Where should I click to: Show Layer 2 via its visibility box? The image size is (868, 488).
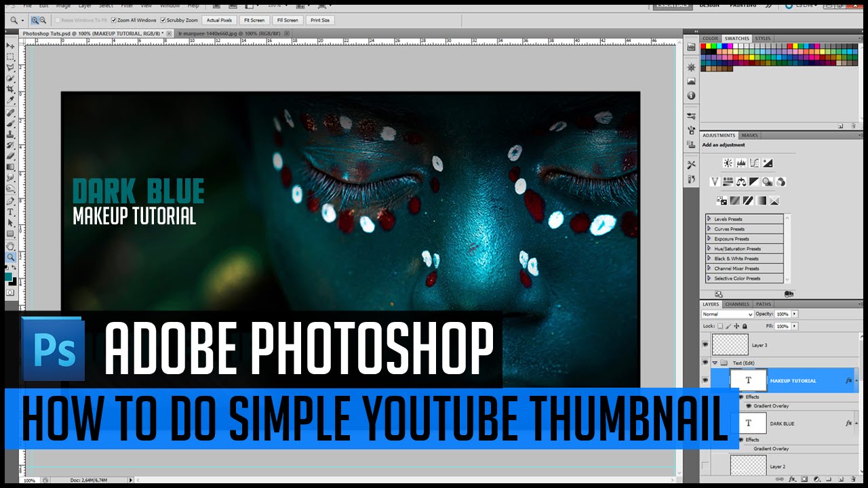coord(706,466)
